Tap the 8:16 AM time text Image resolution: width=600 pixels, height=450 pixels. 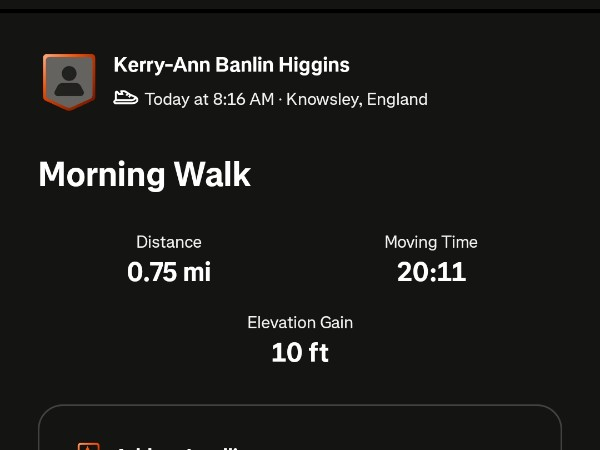point(243,99)
